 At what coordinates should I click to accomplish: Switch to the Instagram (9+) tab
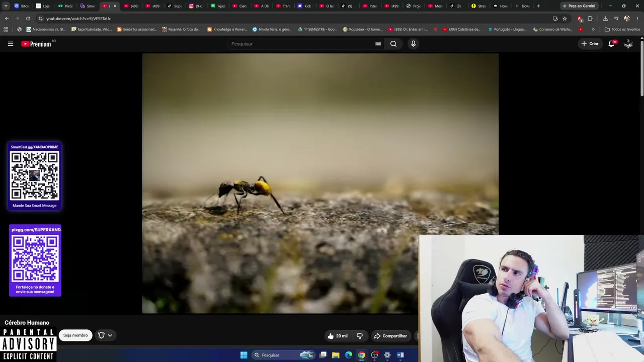coord(196,6)
